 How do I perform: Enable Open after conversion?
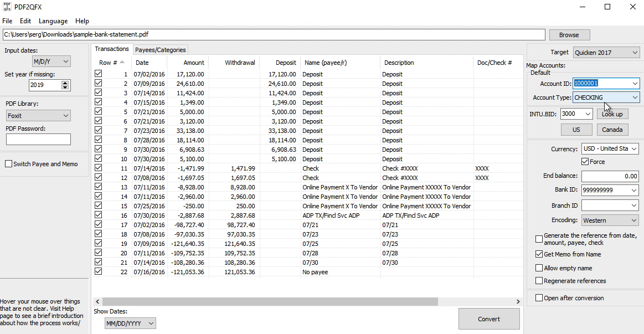click(x=539, y=298)
